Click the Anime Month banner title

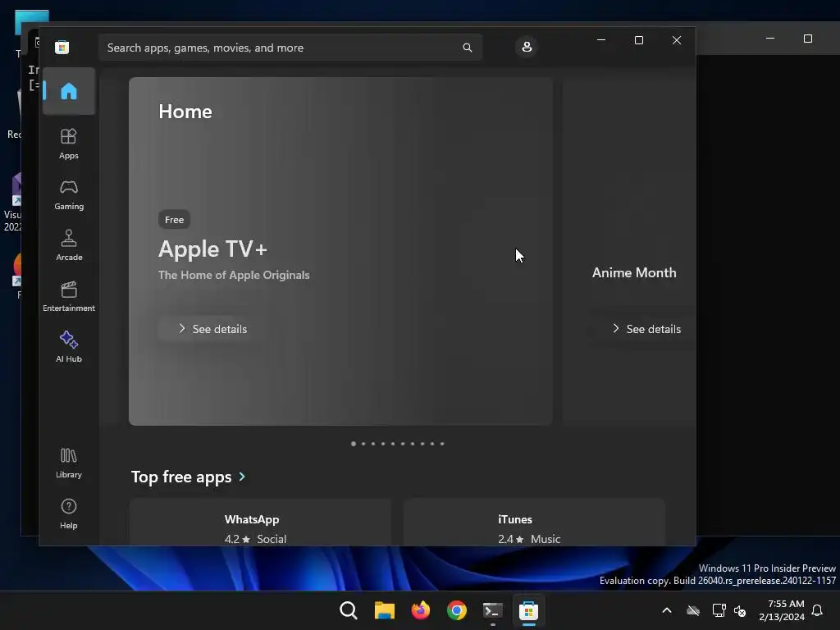point(634,272)
